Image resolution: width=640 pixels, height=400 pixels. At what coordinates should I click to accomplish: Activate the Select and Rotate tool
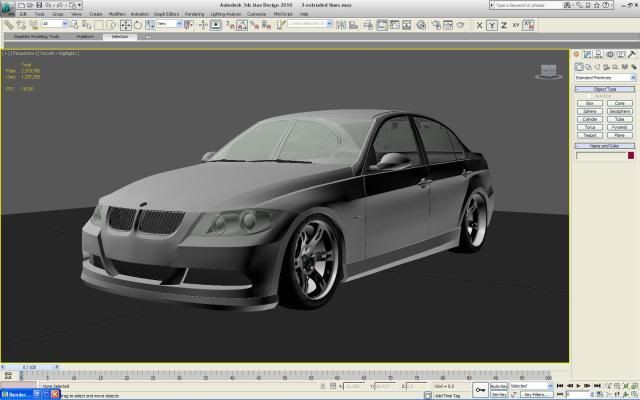point(138,25)
